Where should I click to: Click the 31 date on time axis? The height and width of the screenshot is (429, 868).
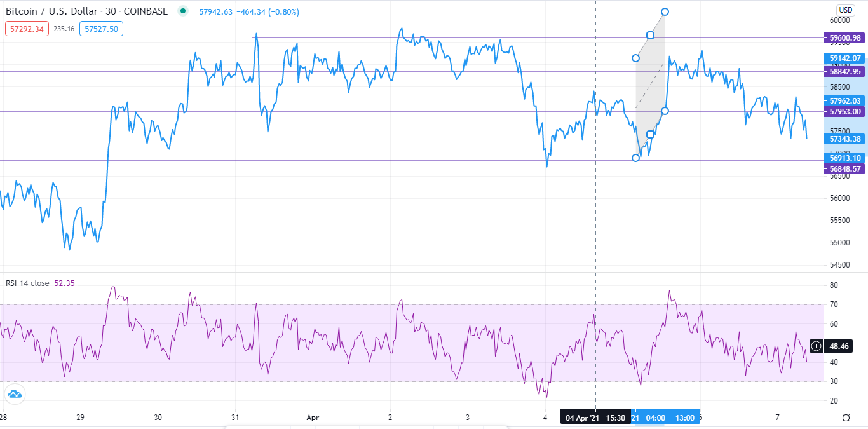pos(235,418)
